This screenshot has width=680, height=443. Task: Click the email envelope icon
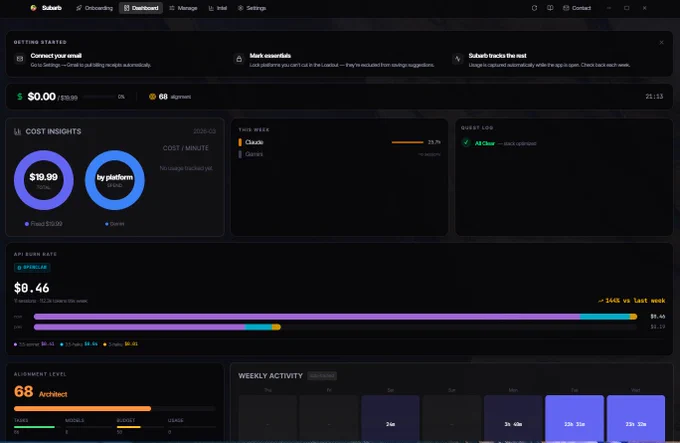[20, 59]
